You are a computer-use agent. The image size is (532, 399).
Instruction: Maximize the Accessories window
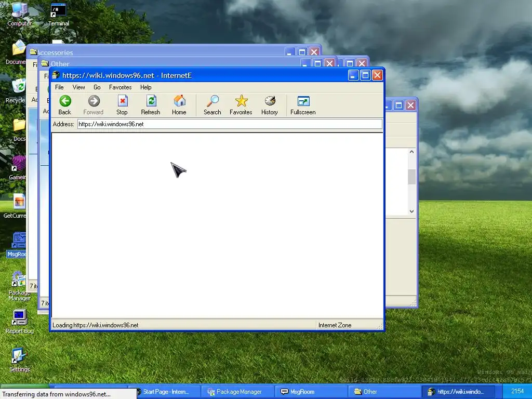(302, 52)
